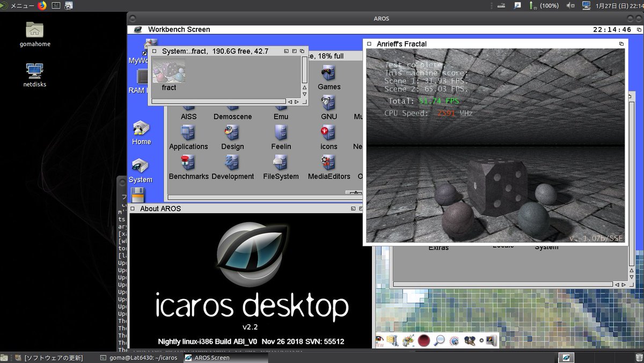The width and height of the screenshot is (644, 363).
Task: Click the red sphere icon in the dock
Action: tap(424, 340)
